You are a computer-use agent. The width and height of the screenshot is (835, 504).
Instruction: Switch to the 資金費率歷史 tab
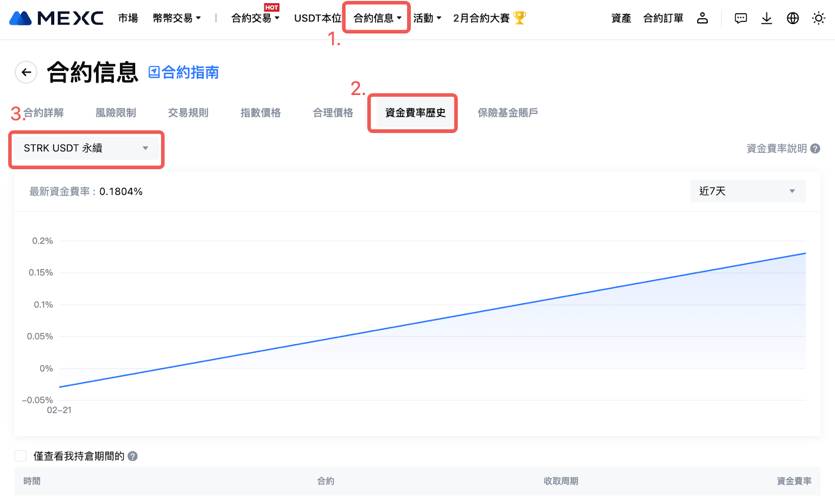pyautogui.click(x=415, y=113)
